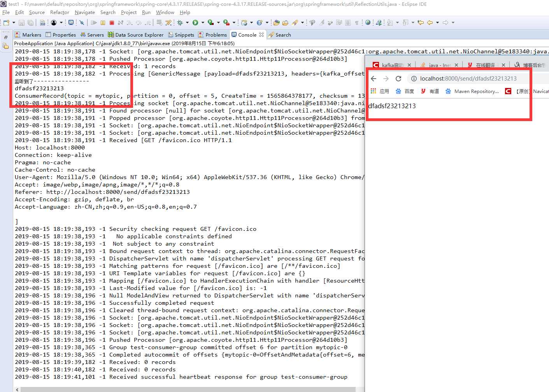Click the Resume debug icon

click(94, 23)
